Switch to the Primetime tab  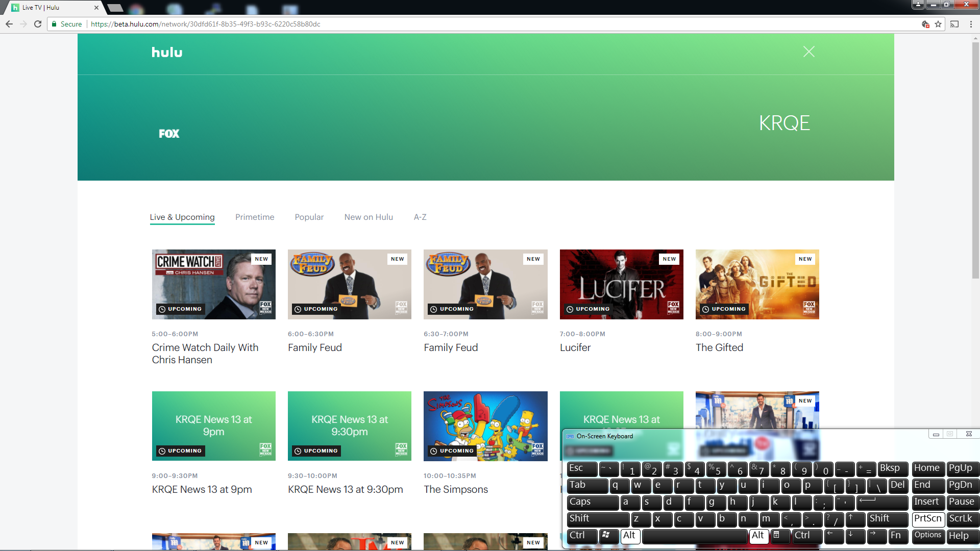tap(255, 217)
